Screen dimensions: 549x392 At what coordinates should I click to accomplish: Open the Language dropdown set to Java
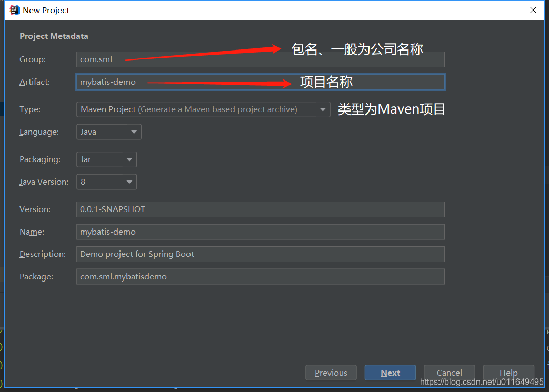tap(109, 132)
